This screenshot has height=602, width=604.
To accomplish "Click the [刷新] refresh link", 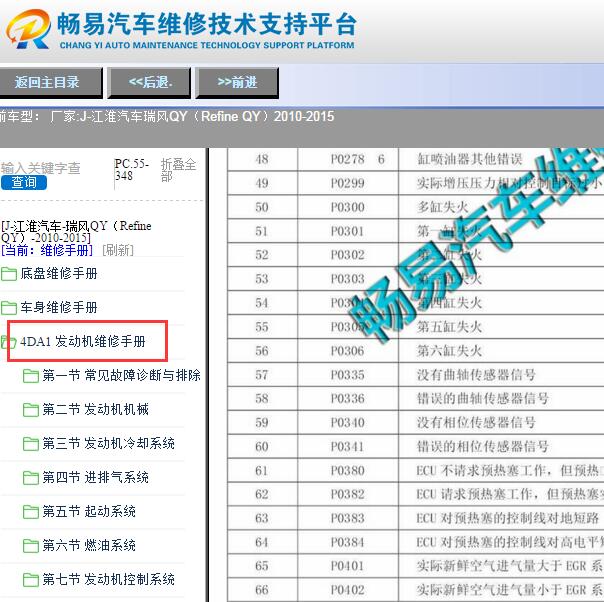I will tap(118, 250).
